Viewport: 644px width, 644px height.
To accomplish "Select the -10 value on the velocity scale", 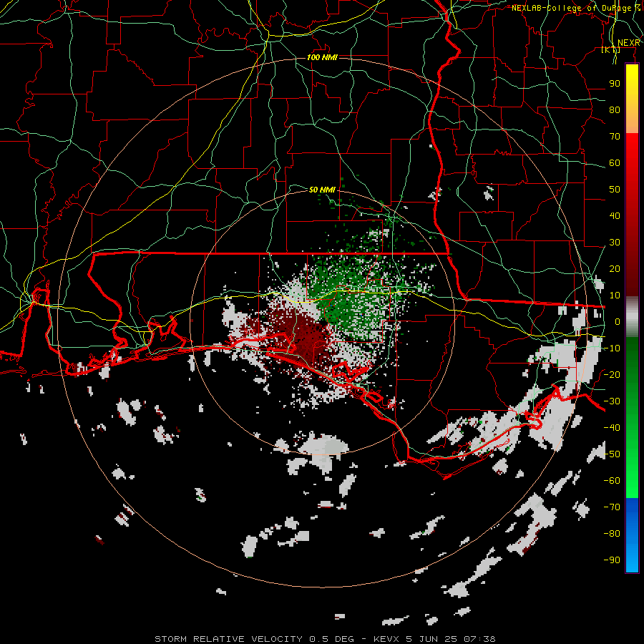I will (x=612, y=348).
